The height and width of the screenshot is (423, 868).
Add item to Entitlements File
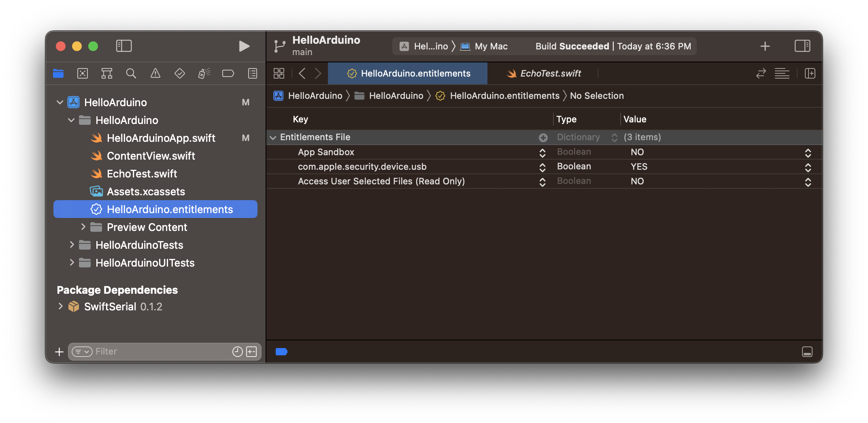click(x=543, y=137)
